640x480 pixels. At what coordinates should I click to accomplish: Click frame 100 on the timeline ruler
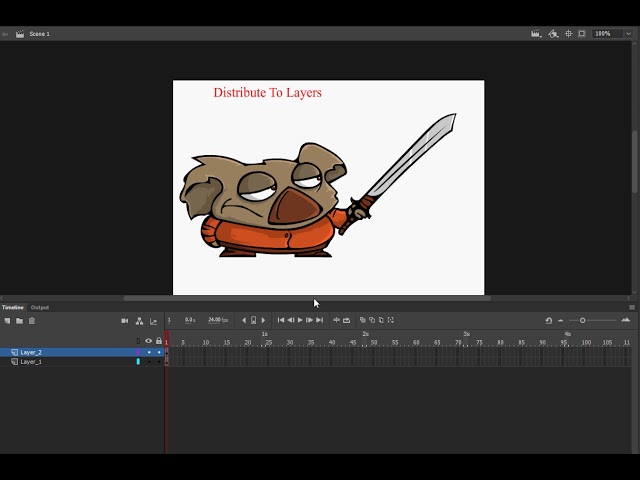pyautogui.click(x=586, y=342)
